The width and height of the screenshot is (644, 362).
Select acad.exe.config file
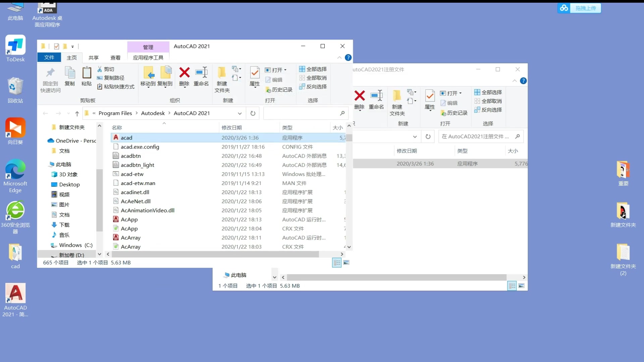pos(228,147)
